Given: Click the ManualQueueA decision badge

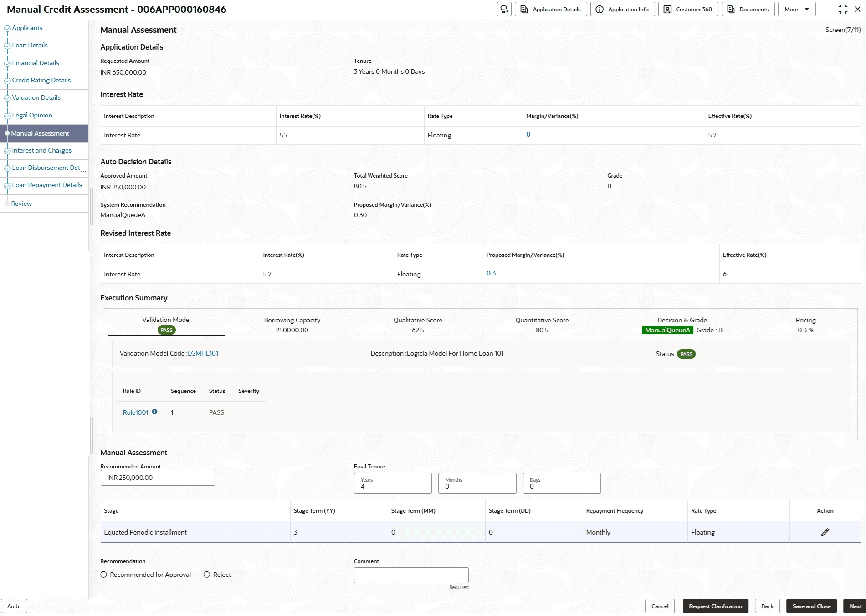Looking at the screenshot, I should (667, 330).
